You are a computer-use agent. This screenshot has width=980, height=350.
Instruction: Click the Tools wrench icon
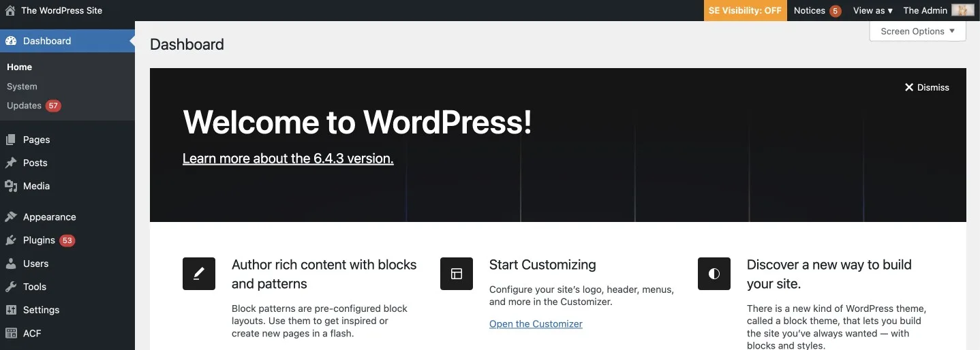pyautogui.click(x=11, y=287)
